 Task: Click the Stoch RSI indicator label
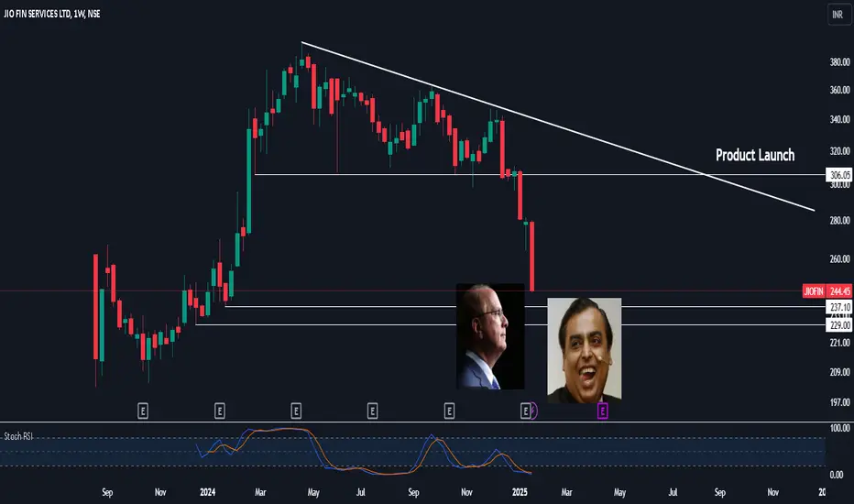pos(18,436)
